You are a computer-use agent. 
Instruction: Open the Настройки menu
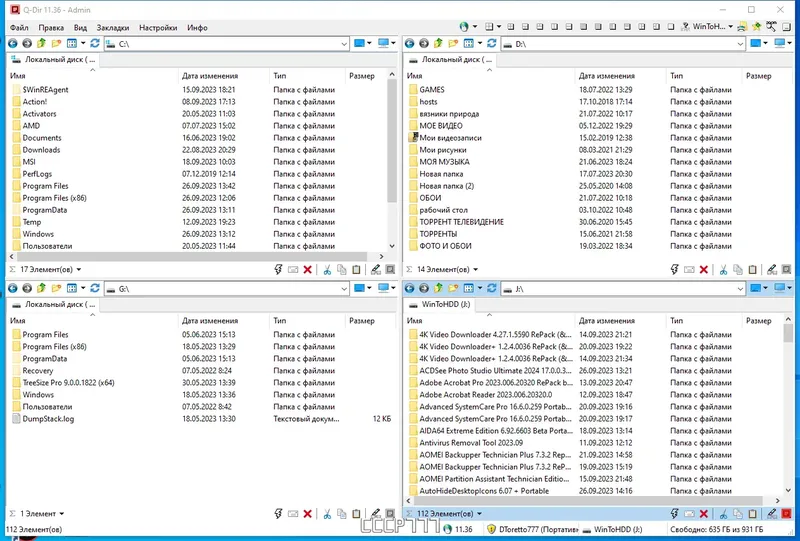point(158,28)
